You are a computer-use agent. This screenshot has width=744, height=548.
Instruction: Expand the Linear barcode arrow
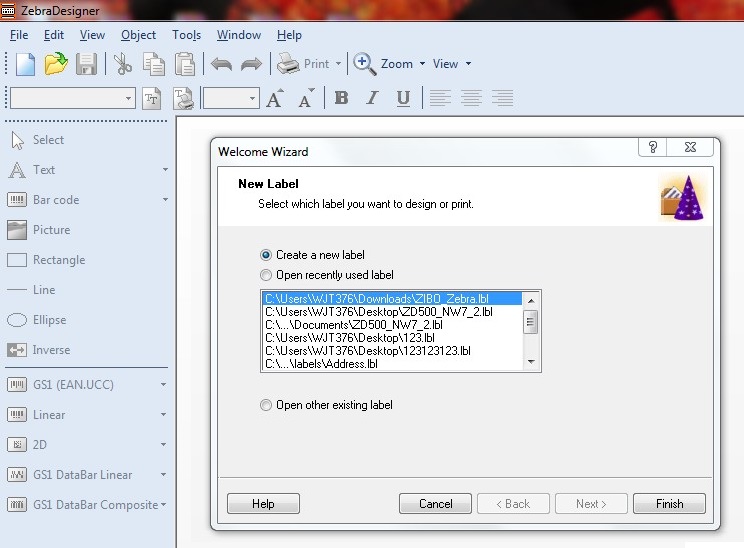click(163, 415)
